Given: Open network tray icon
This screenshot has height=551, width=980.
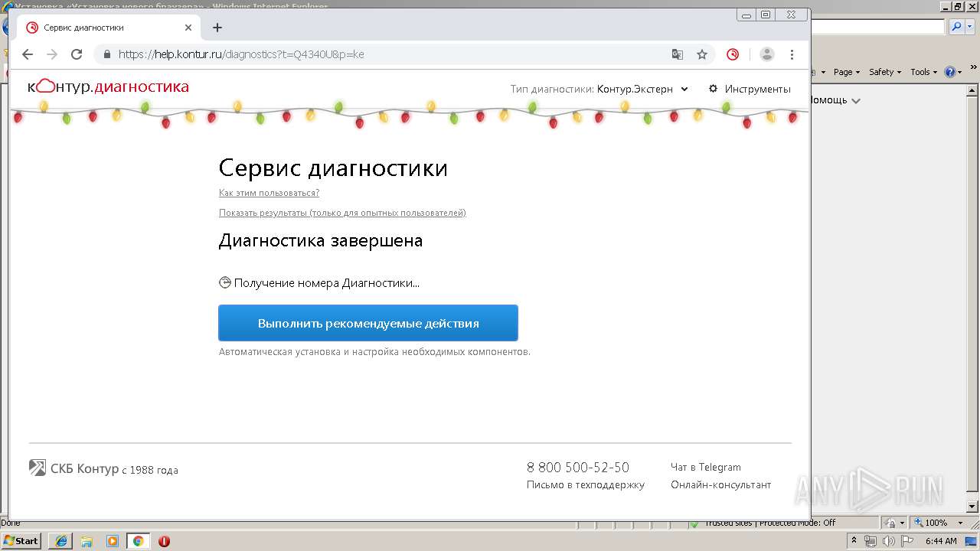Looking at the screenshot, I should [871, 541].
